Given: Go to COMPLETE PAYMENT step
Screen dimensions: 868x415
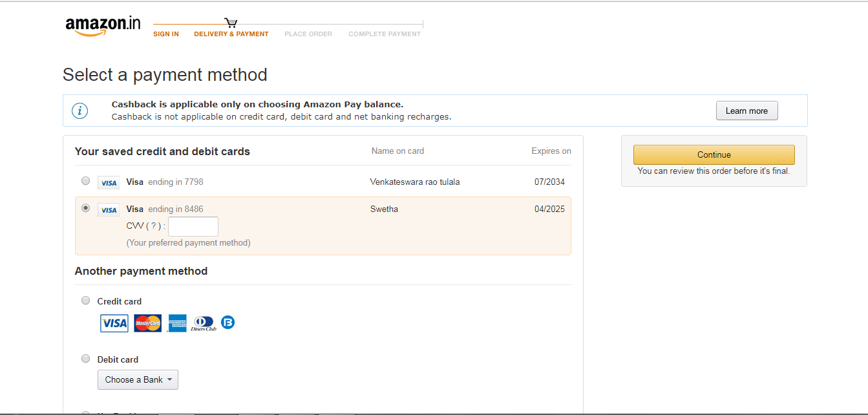Looking at the screenshot, I should (385, 34).
